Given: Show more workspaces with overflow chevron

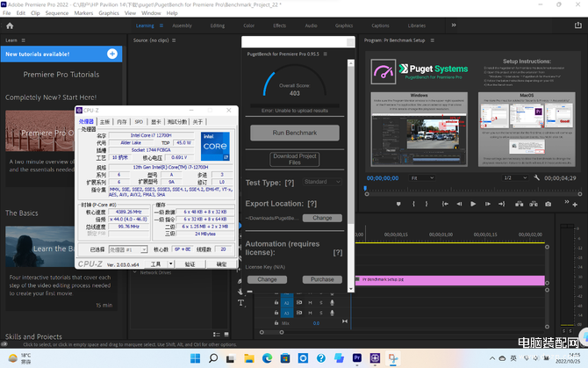Looking at the screenshot, I should [x=454, y=25].
